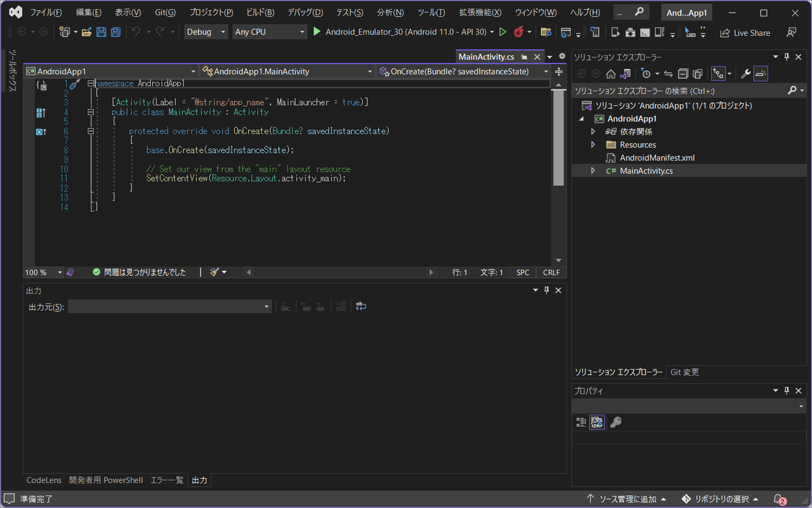Screen dimensions: 812x508
Task: Start Live Share collaboration session
Action: [744, 32]
